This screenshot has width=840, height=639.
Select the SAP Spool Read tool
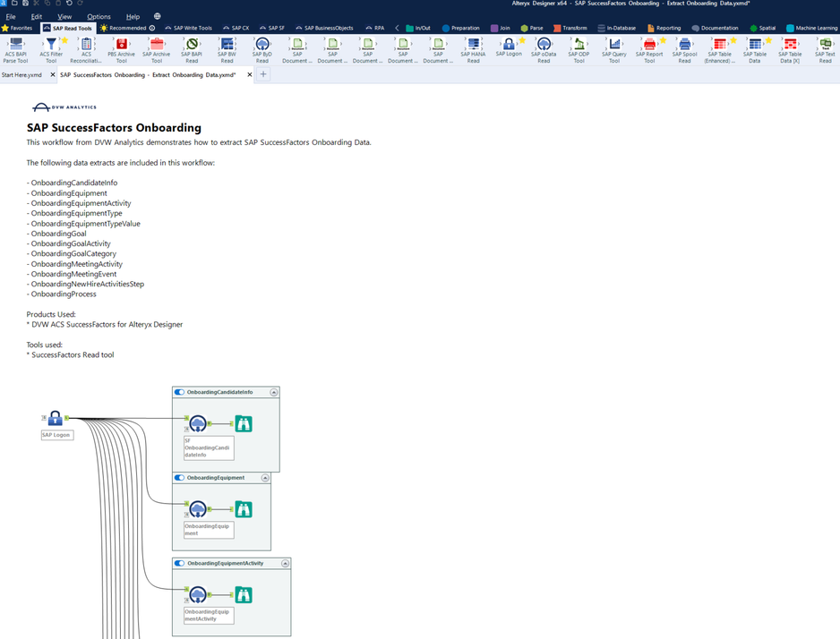pyautogui.click(x=685, y=44)
